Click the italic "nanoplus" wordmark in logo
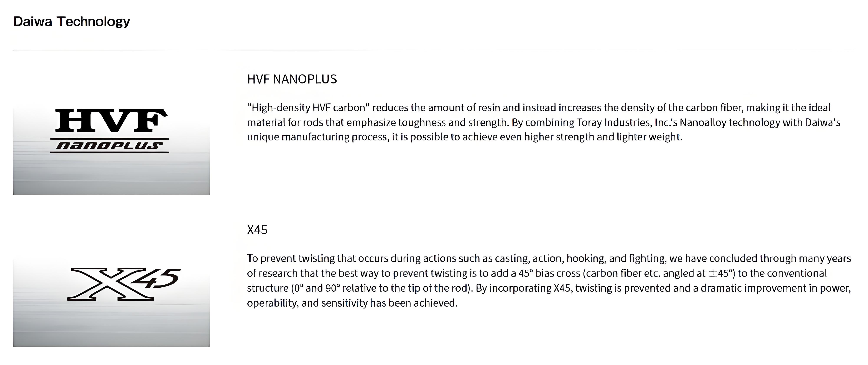This screenshot has height=365, width=868. point(110,145)
